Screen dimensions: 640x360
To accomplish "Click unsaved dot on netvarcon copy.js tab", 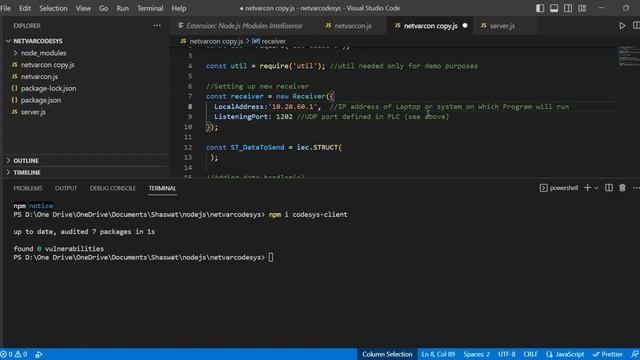I will tap(465, 26).
